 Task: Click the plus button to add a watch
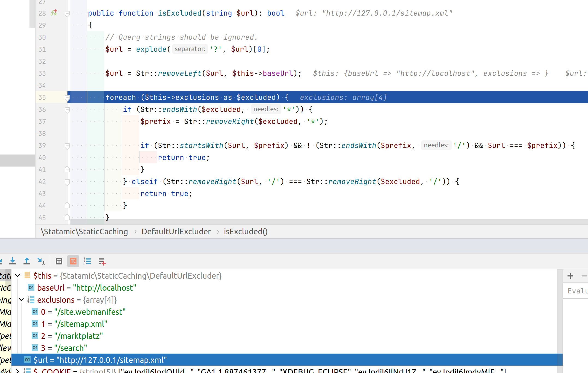[x=570, y=276]
